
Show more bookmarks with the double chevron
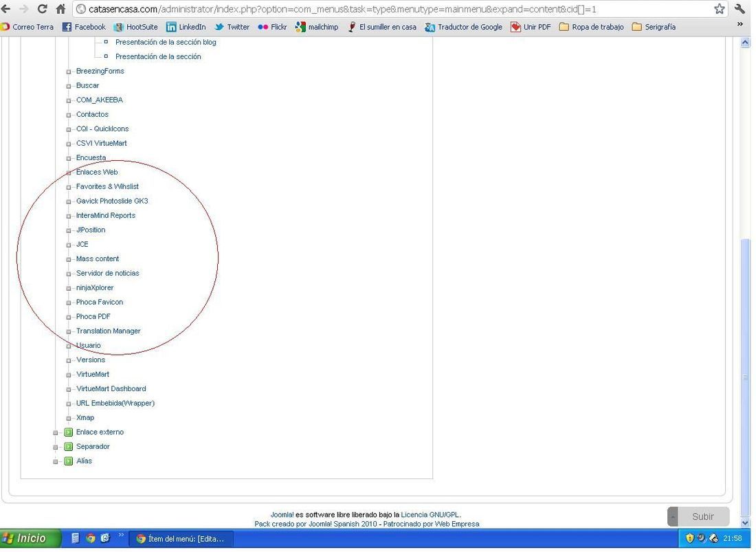(740, 24)
